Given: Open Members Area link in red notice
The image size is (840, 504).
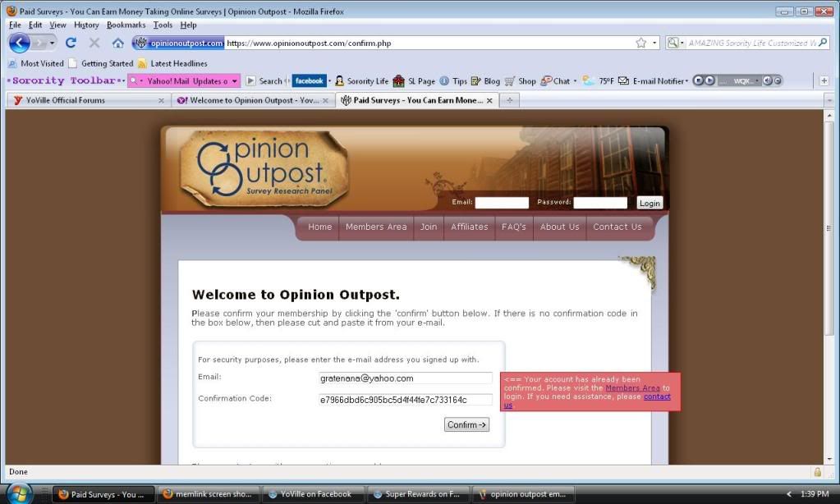Looking at the screenshot, I should pyautogui.click(x=632, y=387).
